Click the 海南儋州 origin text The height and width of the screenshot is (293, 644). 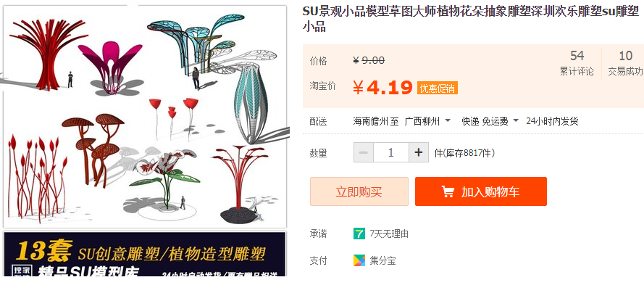tap(370, 121)
